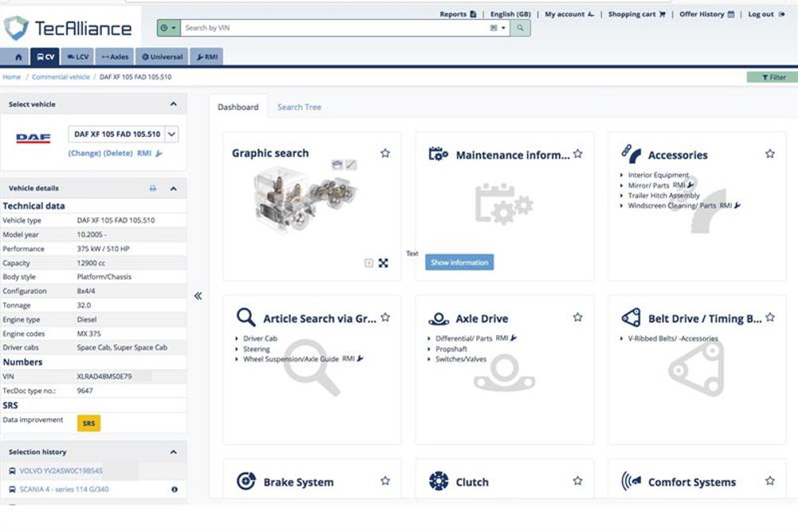
Task: Select the chassis view icon above the truck
Action: (x=351, y=164)
